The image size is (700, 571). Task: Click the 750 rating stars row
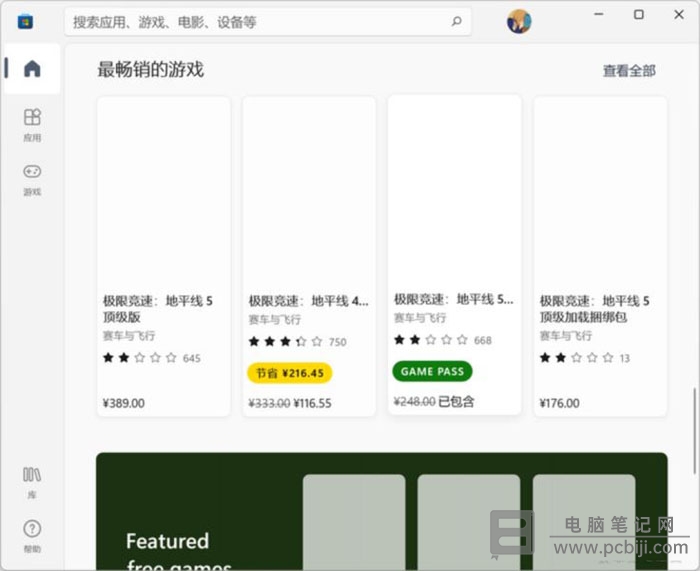[297, 342]
